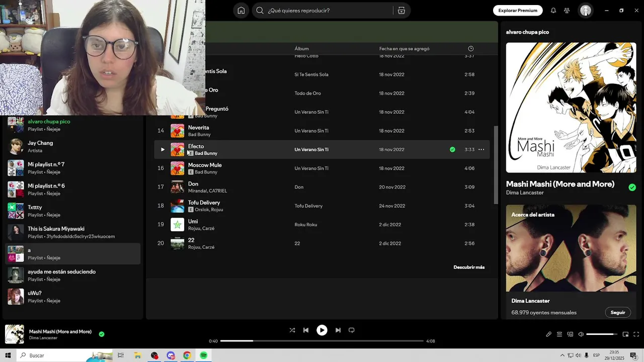The width and height of the screenshot is (644, 362).
Task: Open the Browse icon in search bar
Action: point(401,11)
